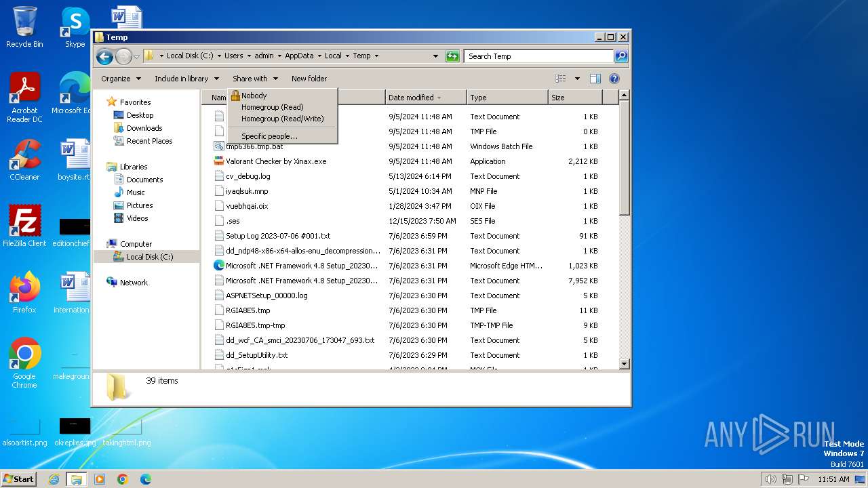Open the Pictures library
The height and width of the screenshot is (488, 868).
pyautogui.click(x=140, y=205)
